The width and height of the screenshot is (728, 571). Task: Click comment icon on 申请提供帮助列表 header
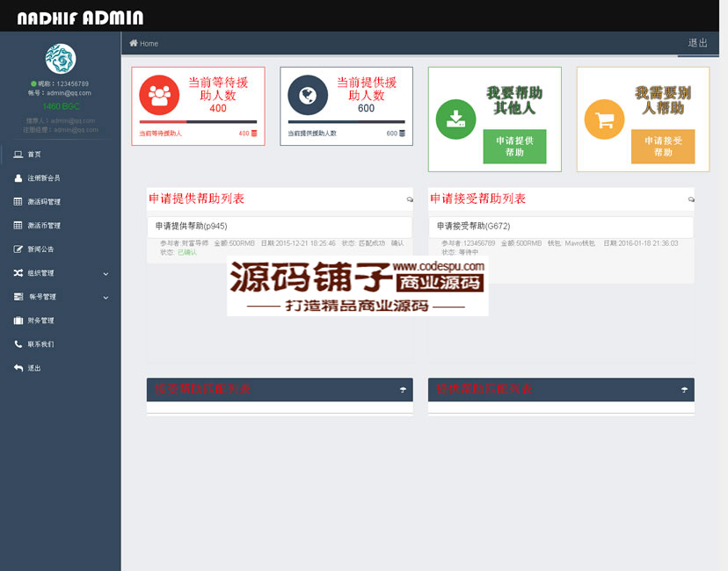click(x=410, y=199)
